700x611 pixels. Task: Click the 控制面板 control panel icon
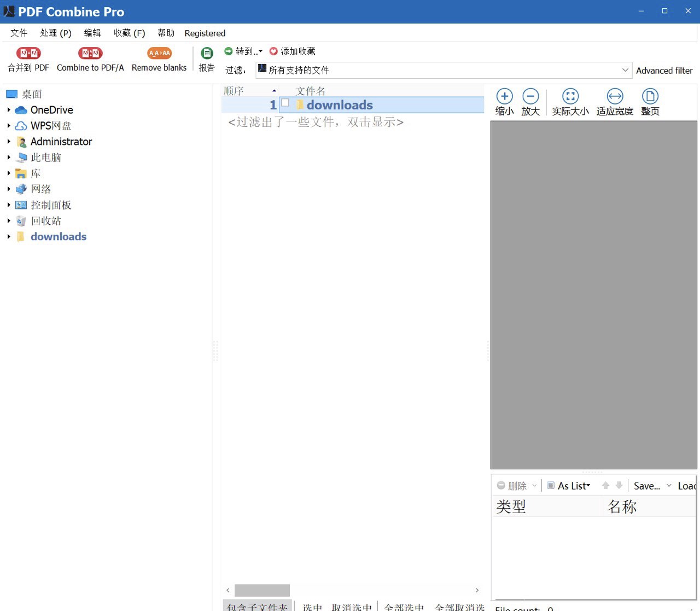(x=21, y=205)
